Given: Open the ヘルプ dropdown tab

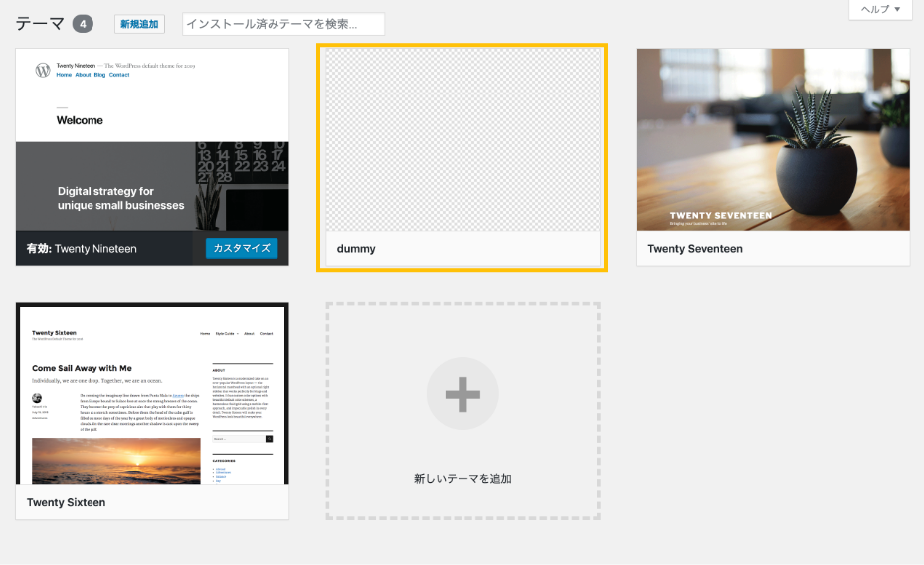Looking at the screenshot, I should 880,10.
